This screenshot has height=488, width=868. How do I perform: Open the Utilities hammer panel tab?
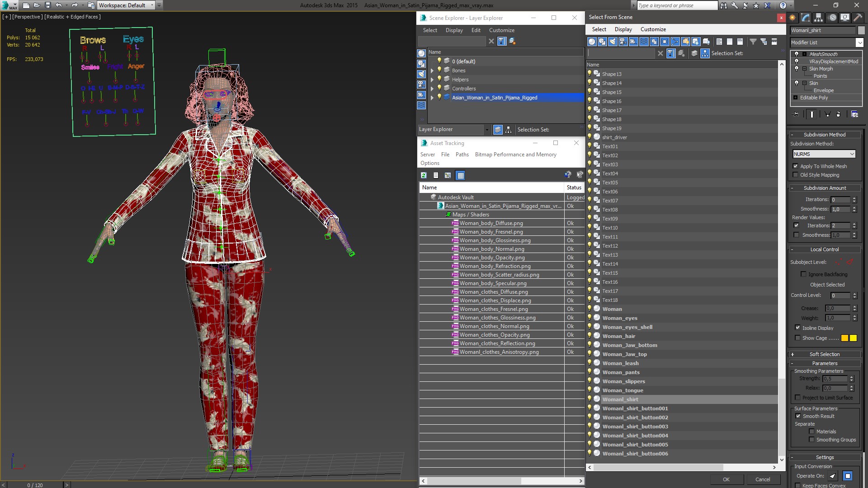click(858, 18)
